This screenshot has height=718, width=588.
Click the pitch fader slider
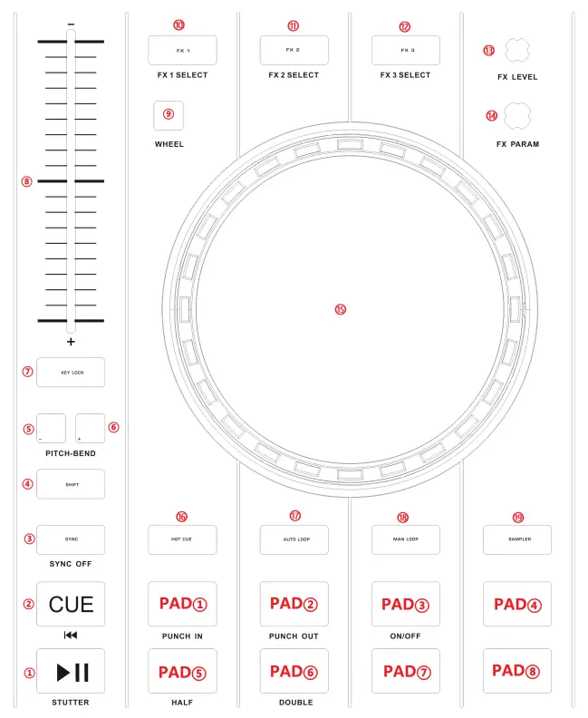71,181
